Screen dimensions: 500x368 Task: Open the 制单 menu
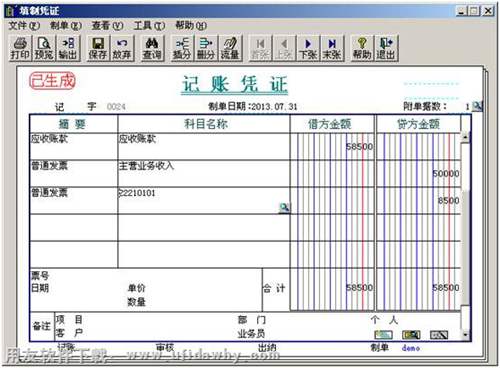click(66, 25)
